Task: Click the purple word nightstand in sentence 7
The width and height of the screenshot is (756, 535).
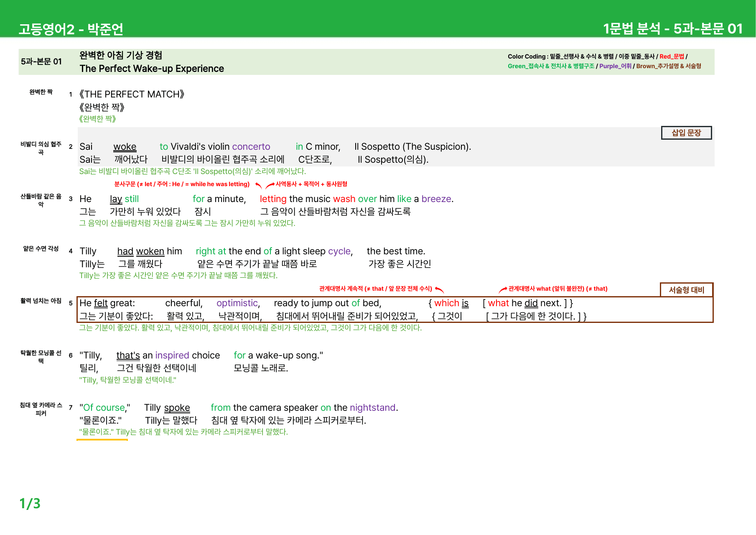Action: click(x=372, y=407)
